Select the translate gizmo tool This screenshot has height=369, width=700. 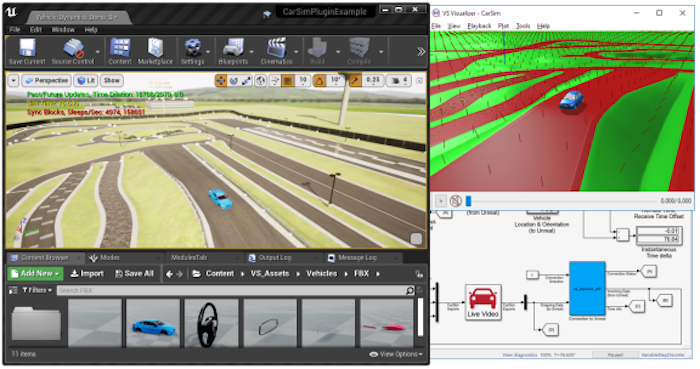[221, 81]
